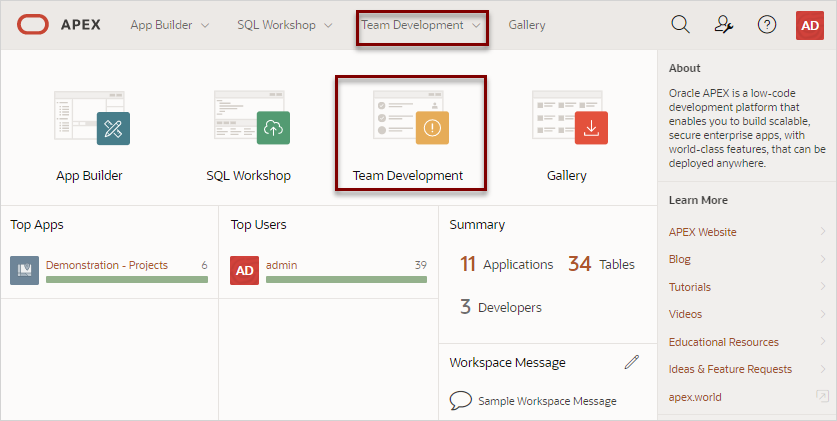Open the apex.world link
The width and height of the screenshot is (837, 421).
[x=695, y=397]
